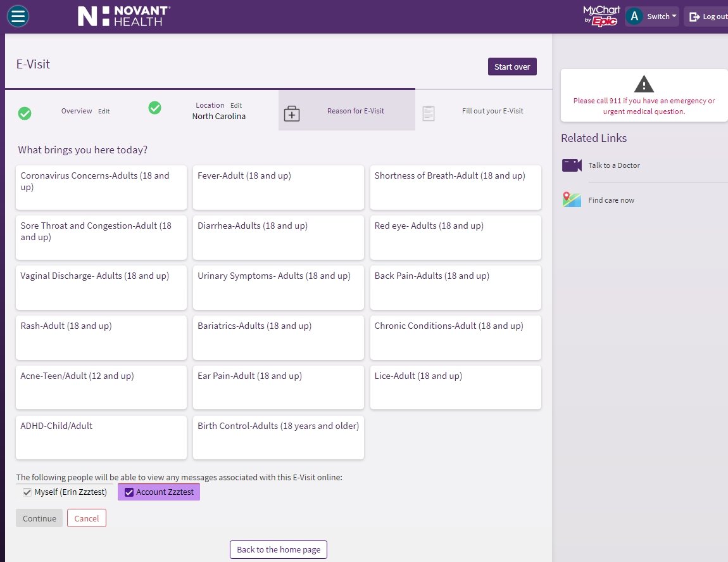
Task: Click the Talk to a Doctor video camera icon
Action: (571, 165)
